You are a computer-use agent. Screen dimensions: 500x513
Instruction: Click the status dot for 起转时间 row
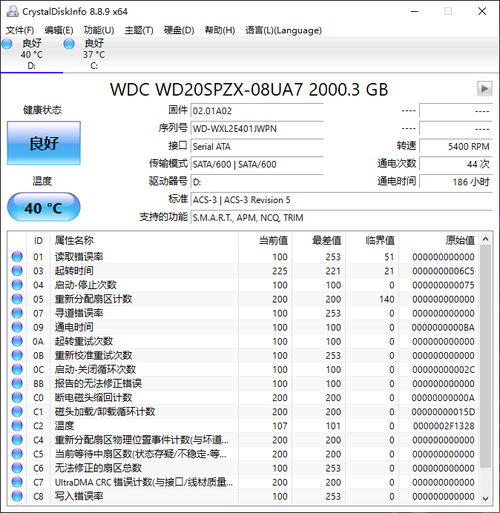coord(17,271)
